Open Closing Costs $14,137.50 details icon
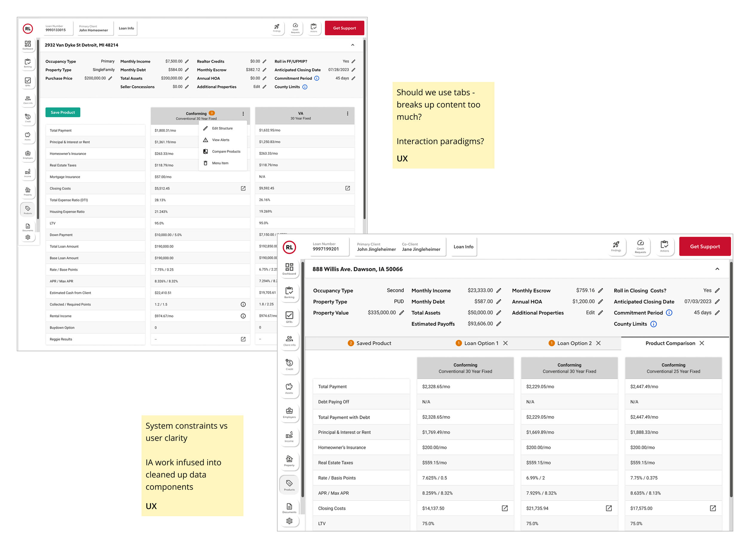Screen dimensions: 747x560 pyautogui.click(x=505, y=508)
